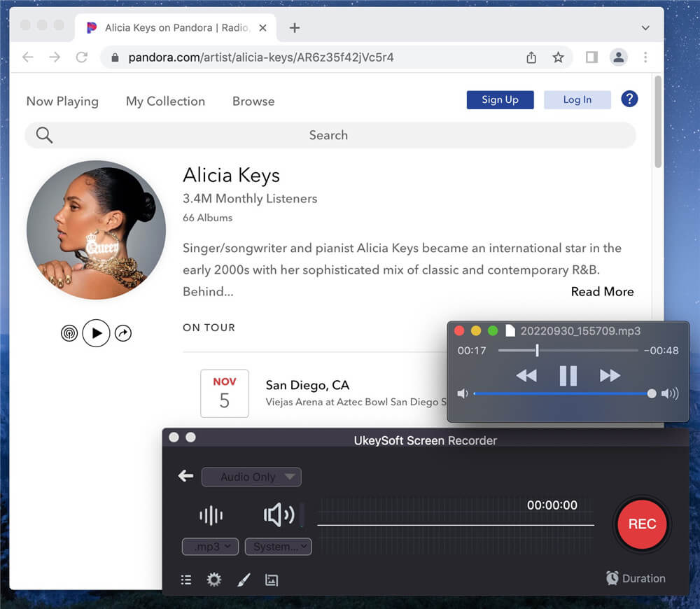Click the max volume speaker icon in player

tap(670, 393)
